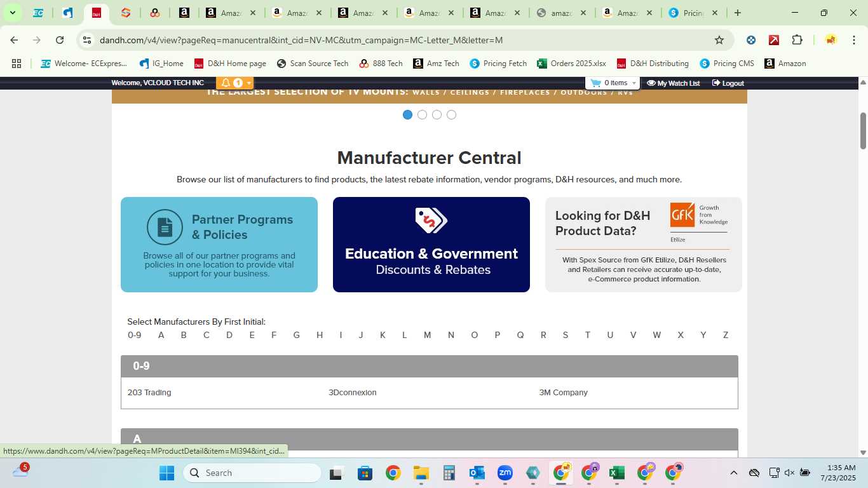Close the Pricing tab

click(715, 13)
